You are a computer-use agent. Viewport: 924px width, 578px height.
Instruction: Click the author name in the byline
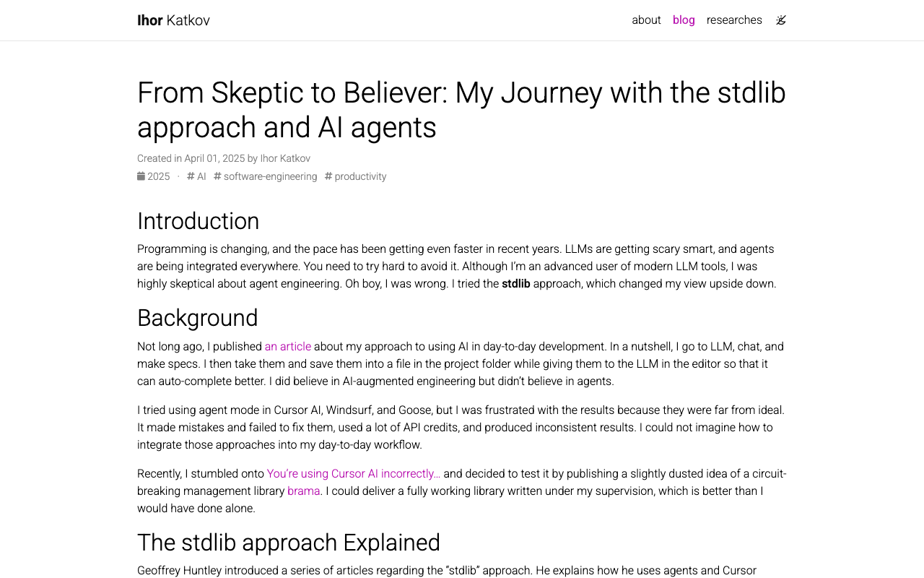click(284, 158)
